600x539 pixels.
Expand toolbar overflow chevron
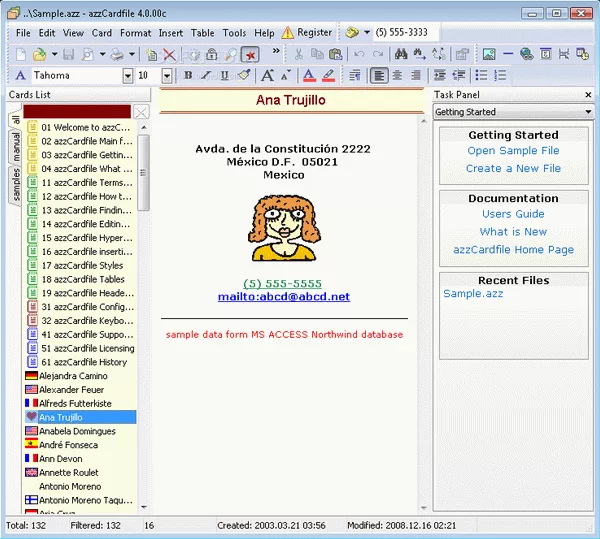tap(276, 51)
